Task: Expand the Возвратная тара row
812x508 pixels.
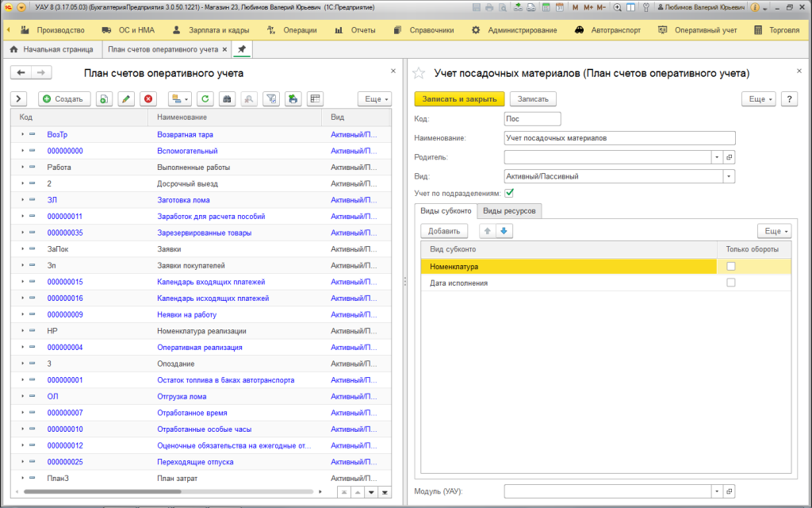Action: pyautogui.click(x=22, y=134)
